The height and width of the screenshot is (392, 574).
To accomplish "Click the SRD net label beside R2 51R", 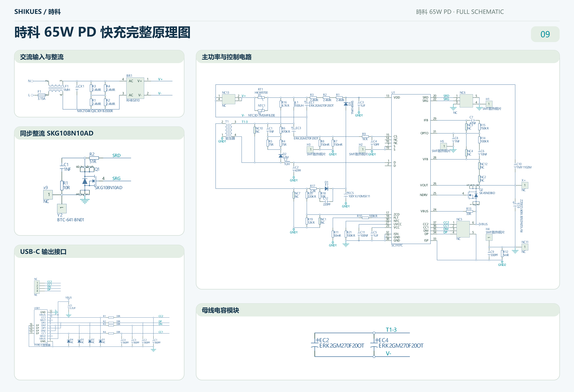I will (x=116, y=155).
